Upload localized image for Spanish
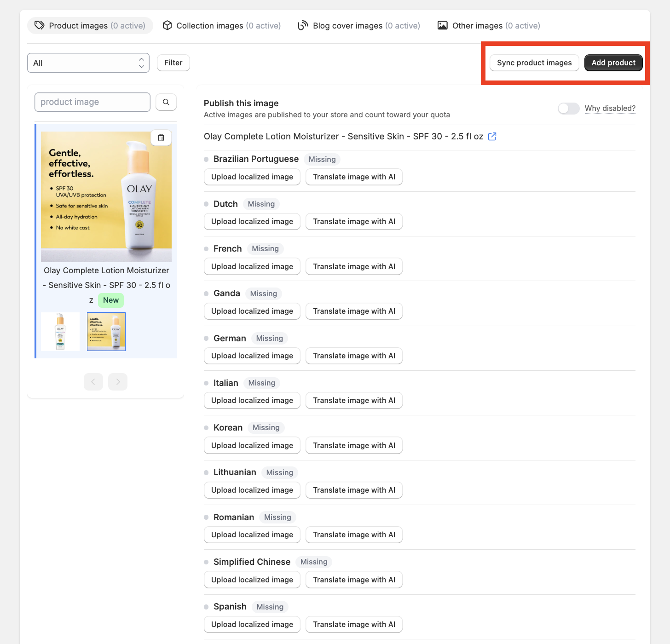The height and width of the screenshot is (644, 670). (252, 625)
